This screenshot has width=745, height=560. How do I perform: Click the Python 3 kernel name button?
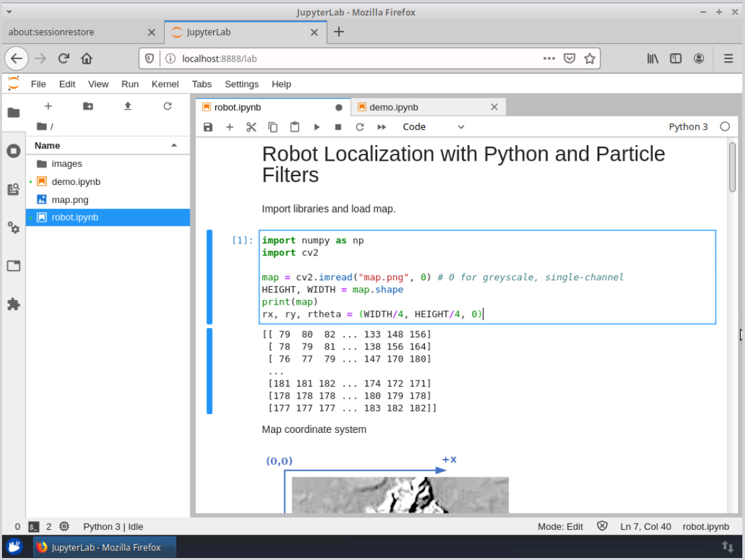click(x=688, y=127)
